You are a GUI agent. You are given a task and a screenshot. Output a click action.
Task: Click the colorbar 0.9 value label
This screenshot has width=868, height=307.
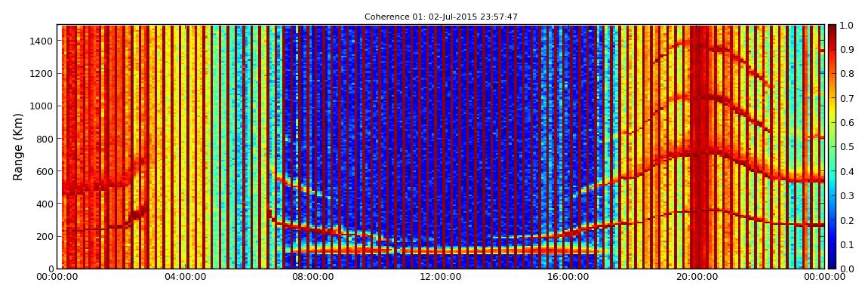click(x=846, y=50)
